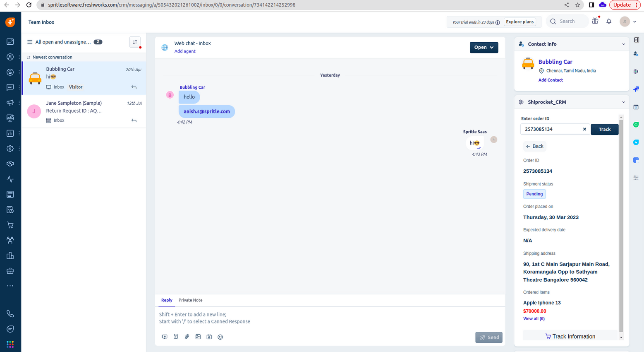Screen dimensions: 644x352
Task: Select the Bubbling Car conversation
Action: point(84,78)
